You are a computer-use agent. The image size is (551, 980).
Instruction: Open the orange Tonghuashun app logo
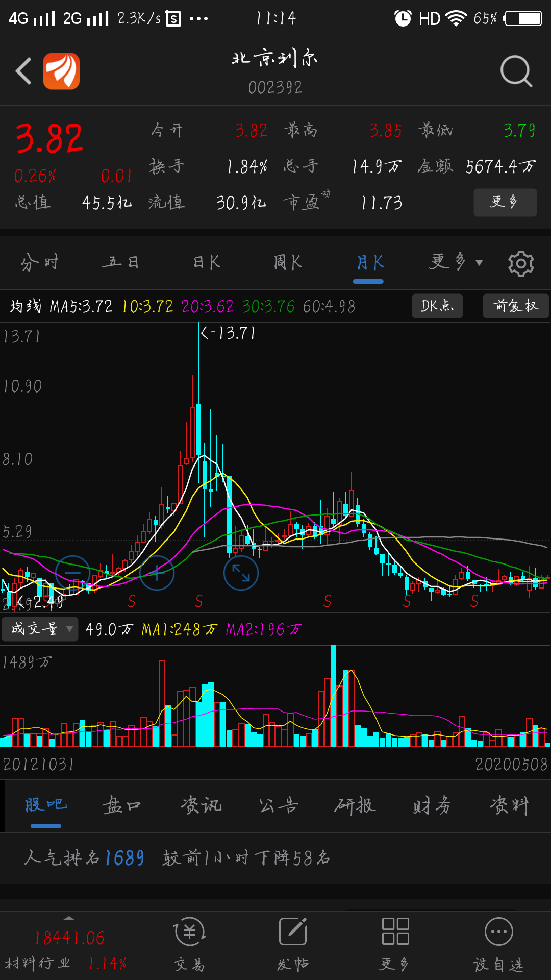(x=61, y=71)
